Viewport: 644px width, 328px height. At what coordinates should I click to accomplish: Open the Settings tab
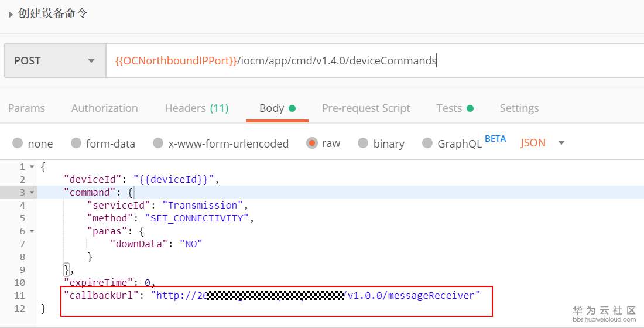(x=519, y=108)
